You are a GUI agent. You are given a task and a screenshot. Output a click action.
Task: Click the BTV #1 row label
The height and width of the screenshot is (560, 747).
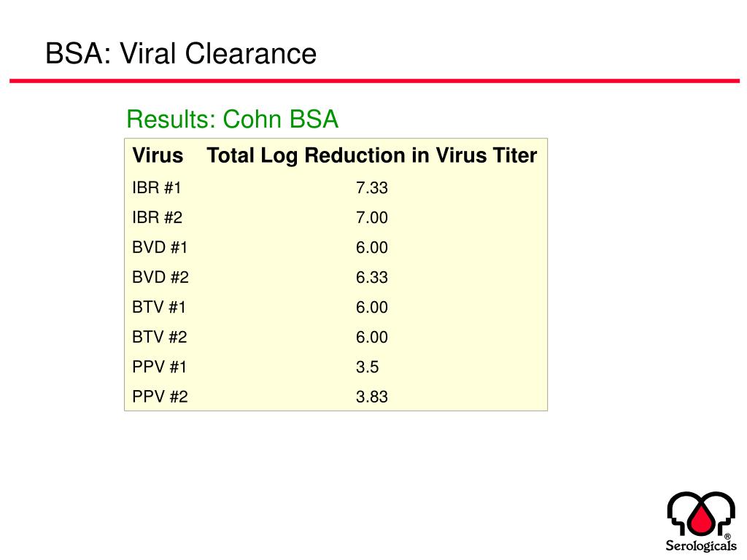[158, 307]
